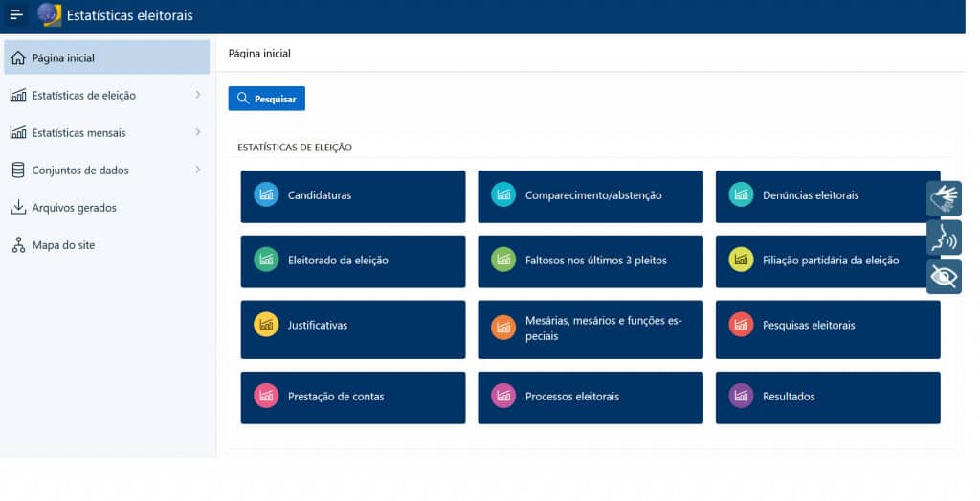
Task: Click the magnifier icon on the Pesquisar button
Action: [243, 99]
